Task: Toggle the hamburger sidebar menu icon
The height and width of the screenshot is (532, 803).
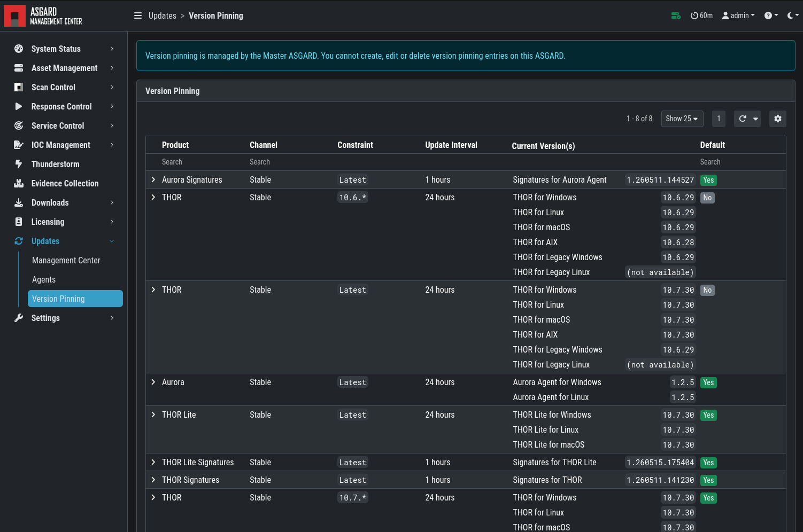Action: [138, 15]
